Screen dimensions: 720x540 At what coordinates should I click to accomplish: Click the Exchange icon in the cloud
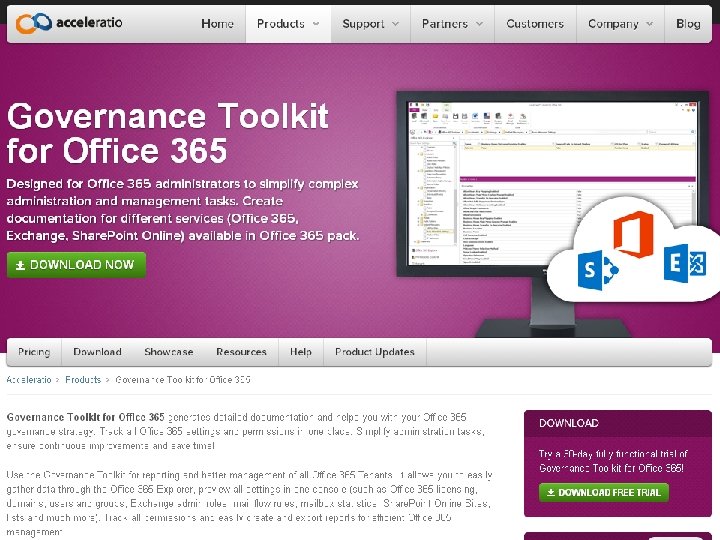(x=685, y=264)
